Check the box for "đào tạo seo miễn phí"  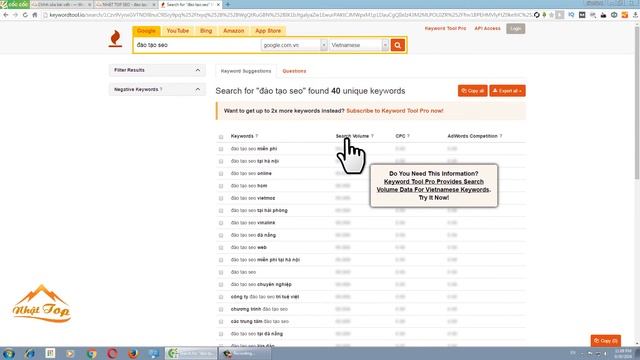click(x=221, y=149)
